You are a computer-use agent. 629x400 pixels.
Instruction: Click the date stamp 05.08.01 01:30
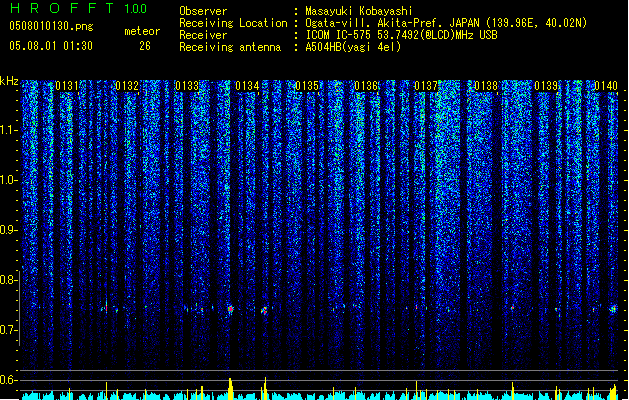(x=51, y=46)
